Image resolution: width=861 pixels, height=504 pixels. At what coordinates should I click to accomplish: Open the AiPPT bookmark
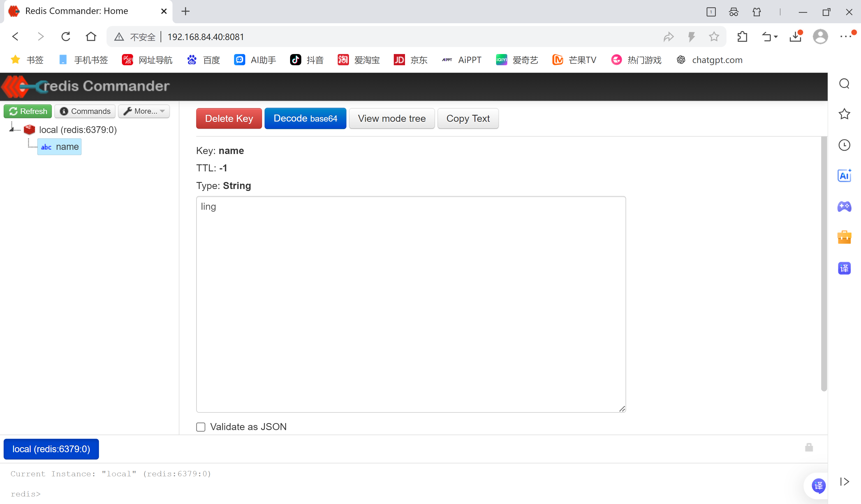coord(462,60)
